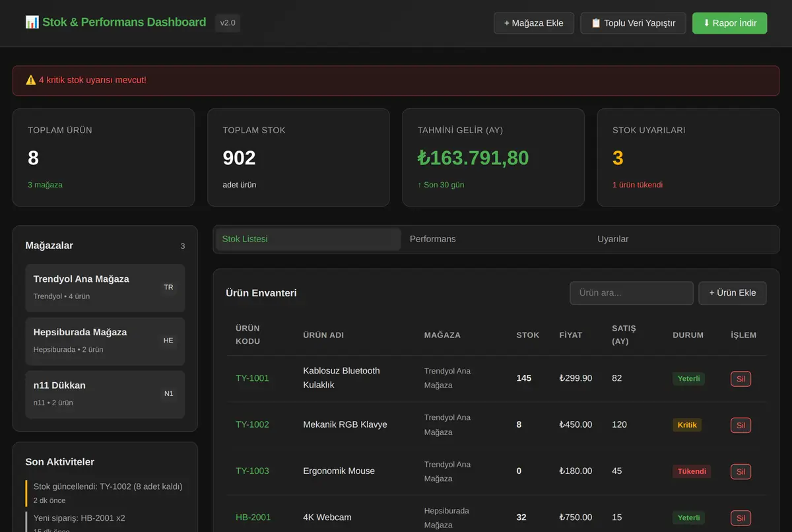Switch to the Performans tab
Viewport: 792px width, 532px height.
(496, 239)
